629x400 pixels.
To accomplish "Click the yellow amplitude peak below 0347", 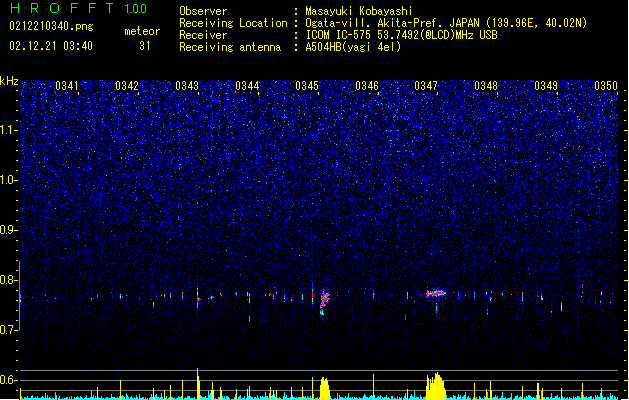I will (x=436, y=386).
